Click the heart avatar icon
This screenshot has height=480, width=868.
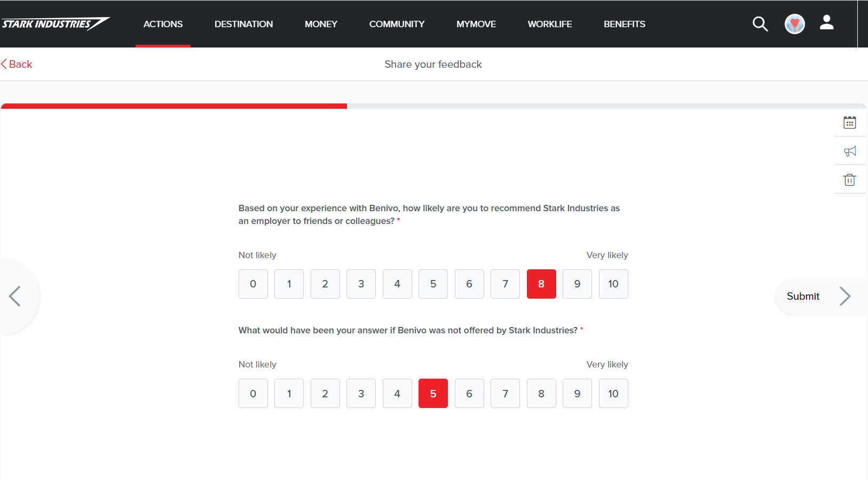point(794,24)
